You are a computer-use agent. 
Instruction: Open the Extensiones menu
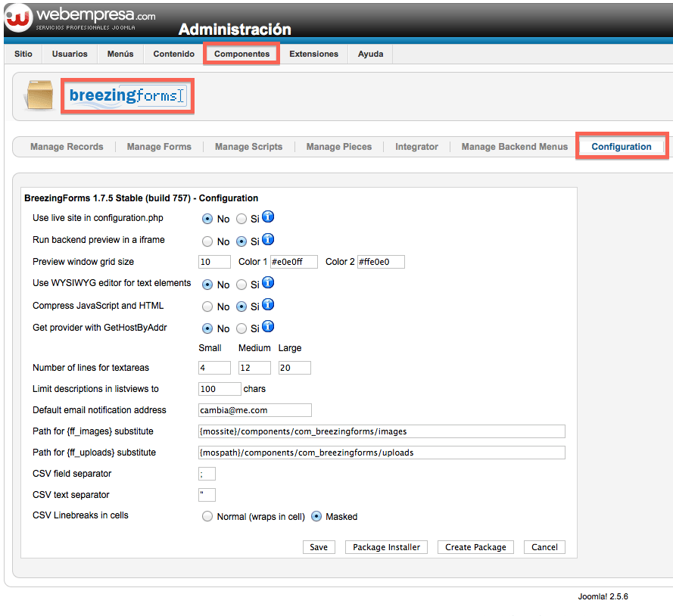(x=313, y=54)
